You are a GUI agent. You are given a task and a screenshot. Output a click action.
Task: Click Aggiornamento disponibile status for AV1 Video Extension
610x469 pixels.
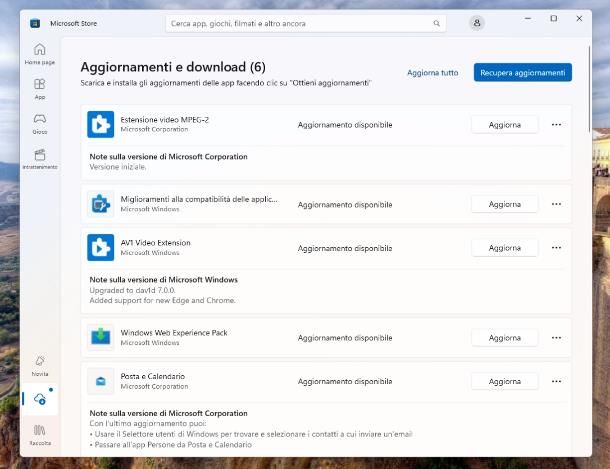[x=345, y=248]
